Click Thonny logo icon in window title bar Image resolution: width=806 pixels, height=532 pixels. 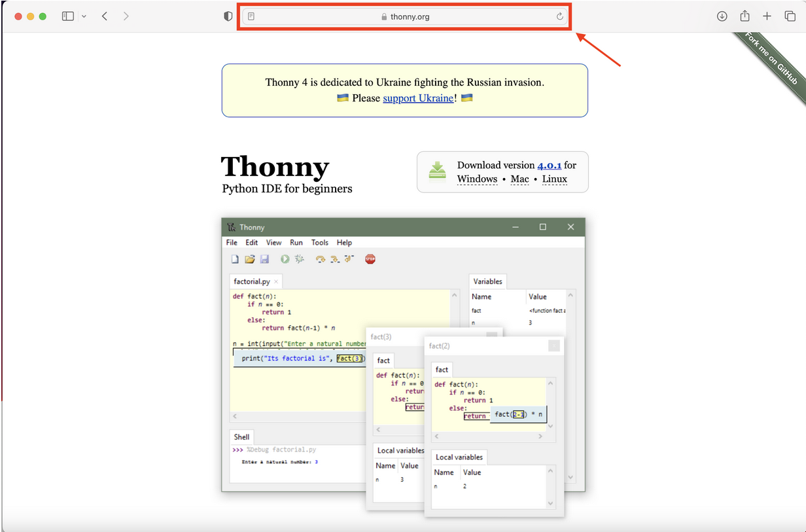tap(231, 227)
